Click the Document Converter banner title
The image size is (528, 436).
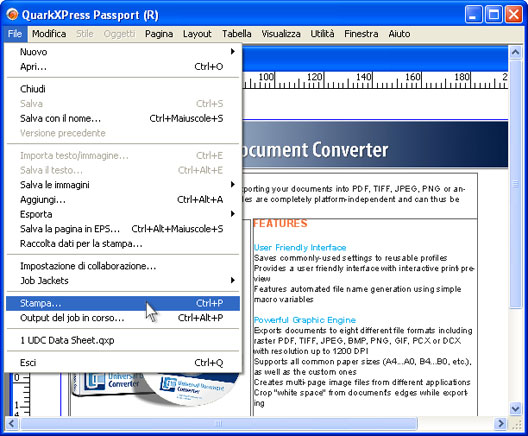point(316,150)
